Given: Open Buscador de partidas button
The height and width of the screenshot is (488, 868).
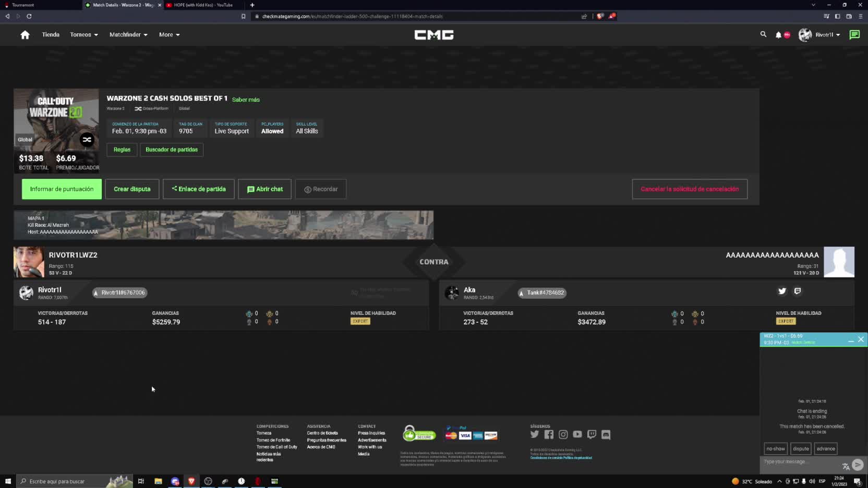Looking at the screenshot, I should point(172,150).
